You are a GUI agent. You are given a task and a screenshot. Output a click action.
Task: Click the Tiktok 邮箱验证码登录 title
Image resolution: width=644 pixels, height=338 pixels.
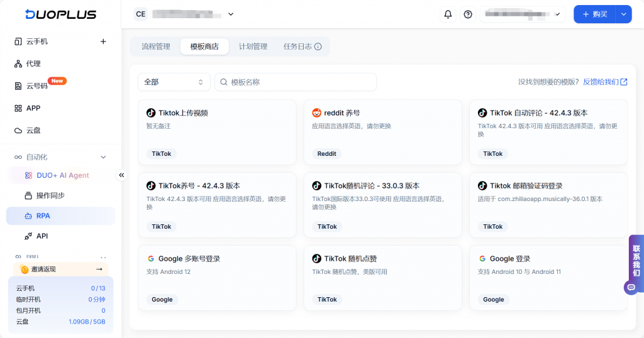click(526, 186)
